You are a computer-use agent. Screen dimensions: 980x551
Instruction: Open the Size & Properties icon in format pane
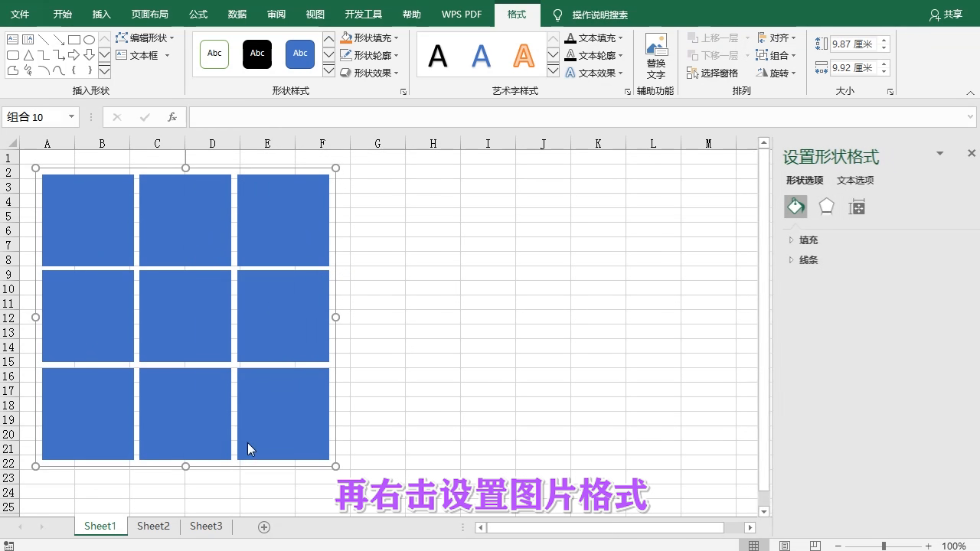pyautogui.click(x=857, y=207)
